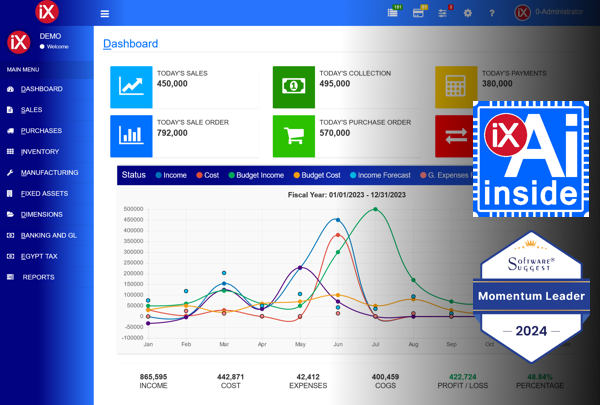Screen dimensions: 600x405
Task: Open the credit card icon in header
Action: coord(418,13)
